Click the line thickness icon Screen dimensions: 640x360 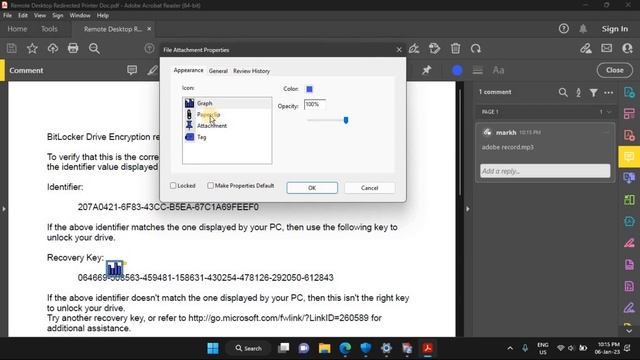(478, 70)
